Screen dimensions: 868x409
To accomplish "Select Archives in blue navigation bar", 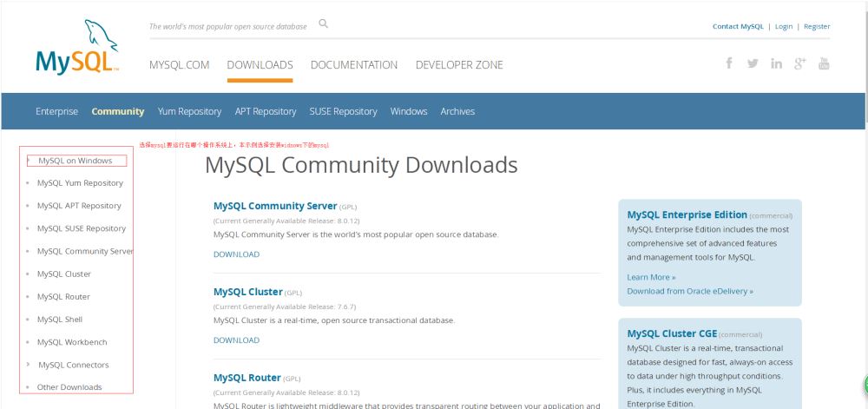I will [x=457, y=111].
